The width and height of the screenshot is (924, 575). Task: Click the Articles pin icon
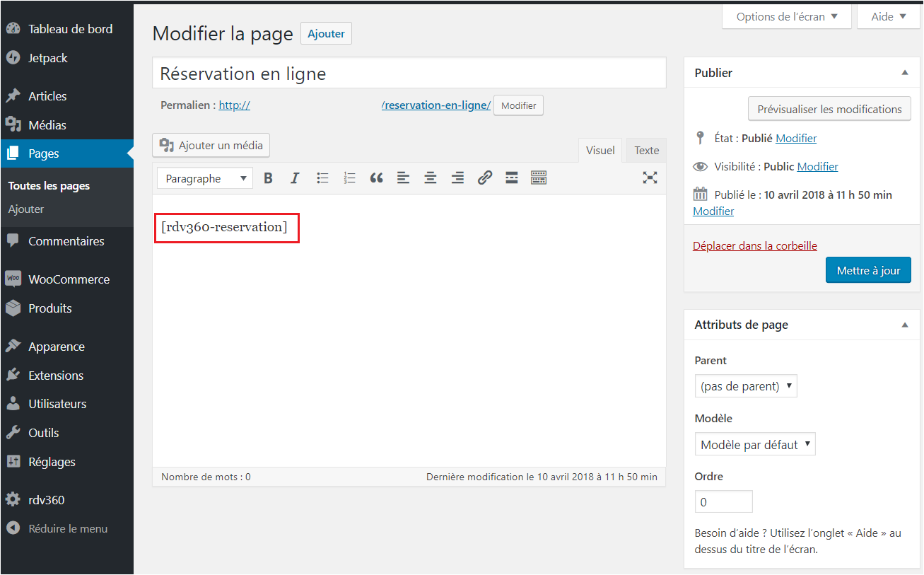[13, 96]
